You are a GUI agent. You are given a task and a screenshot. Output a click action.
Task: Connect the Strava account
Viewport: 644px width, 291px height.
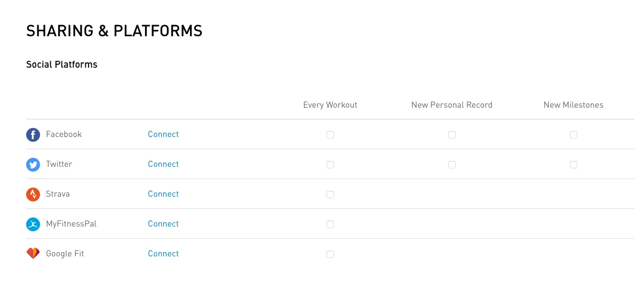point(163,194)
